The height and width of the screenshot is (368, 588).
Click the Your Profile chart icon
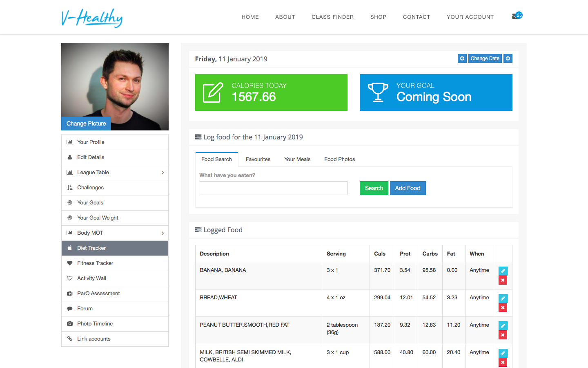pyautogui.click(x=70, y=142)
